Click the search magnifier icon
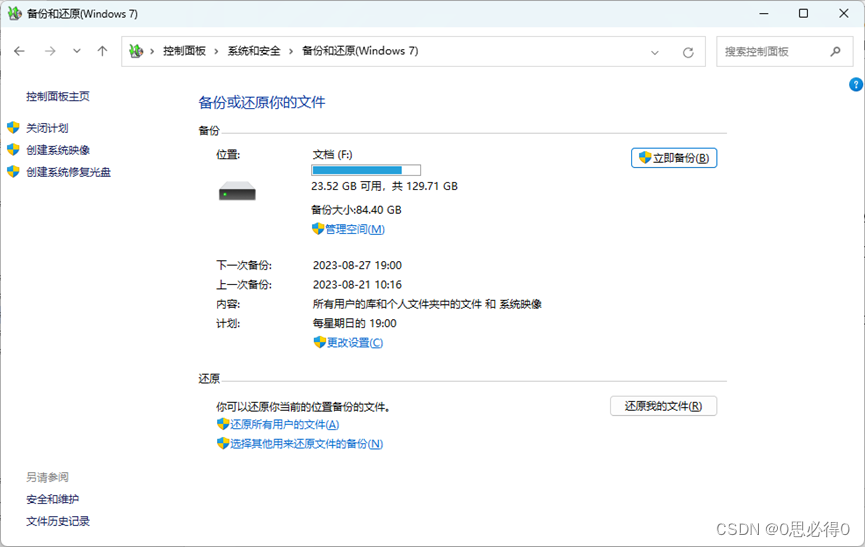 click(x=835, y=51)
